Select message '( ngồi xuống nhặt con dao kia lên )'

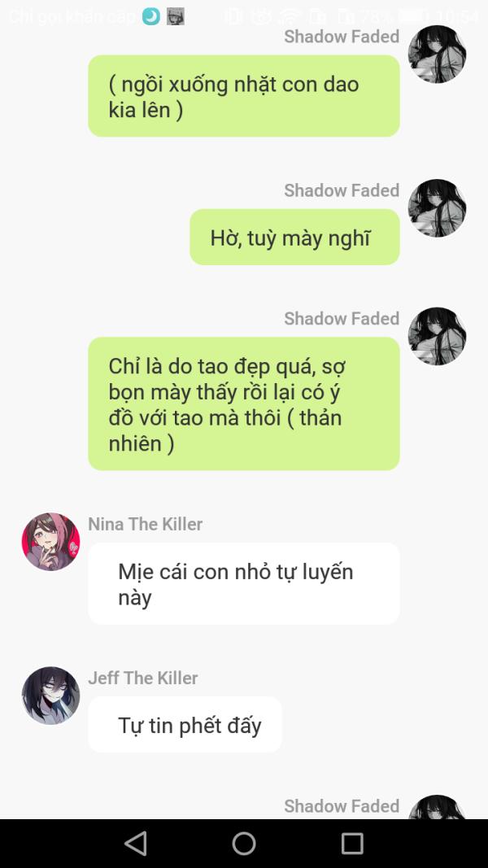click(244, 96)
